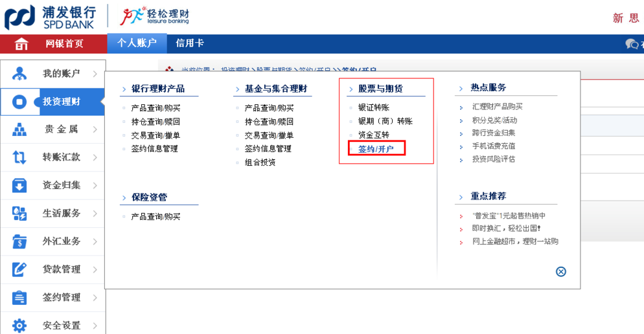Expand the 贷款管理 sidebar chevron

click(95, 269)
